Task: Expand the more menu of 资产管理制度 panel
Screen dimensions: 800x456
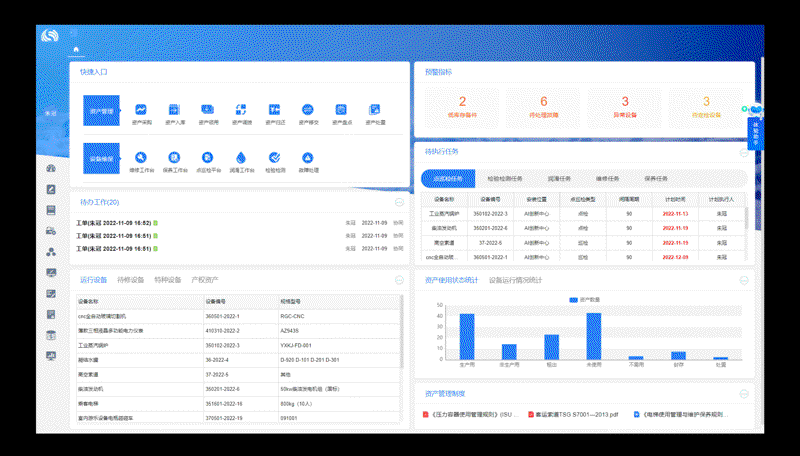Action: [744, 394]
